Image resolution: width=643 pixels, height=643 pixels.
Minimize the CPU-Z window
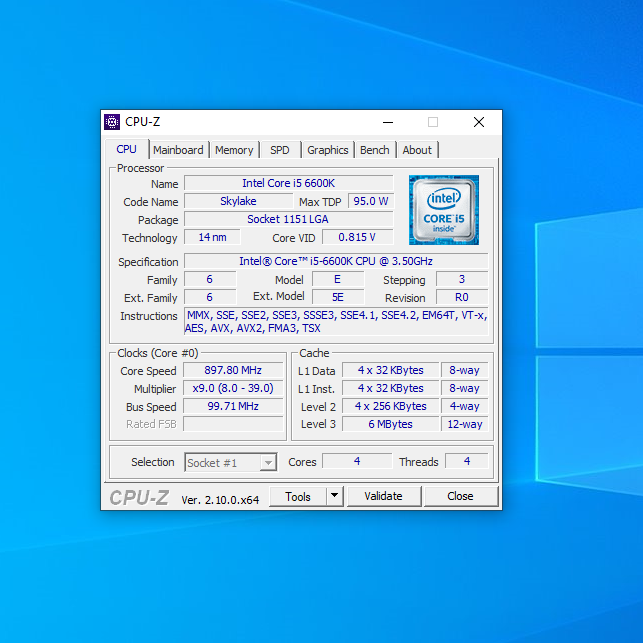388,122
